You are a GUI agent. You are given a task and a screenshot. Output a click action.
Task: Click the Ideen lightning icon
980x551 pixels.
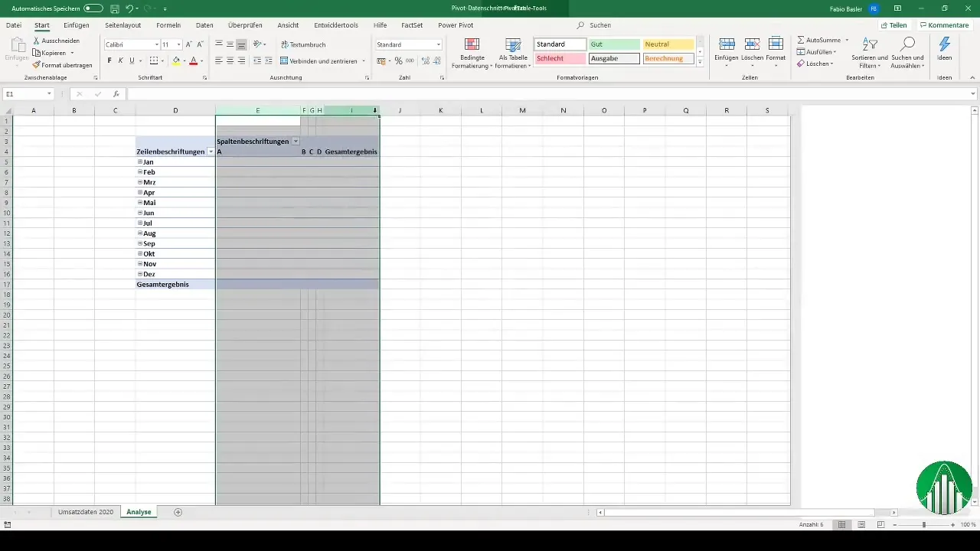945,44
